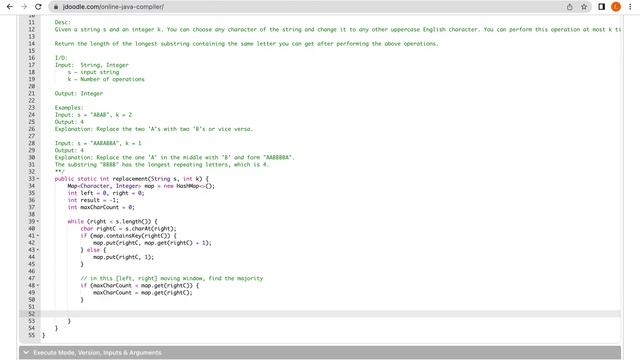This screenshot has height=360, width=640.
Task: Open the share page icon
Action: (x=569, y=7)
